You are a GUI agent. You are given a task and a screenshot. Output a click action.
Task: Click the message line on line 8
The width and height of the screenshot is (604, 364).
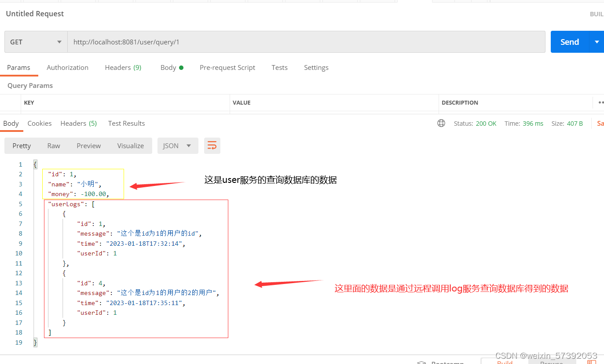coord(139,233)
